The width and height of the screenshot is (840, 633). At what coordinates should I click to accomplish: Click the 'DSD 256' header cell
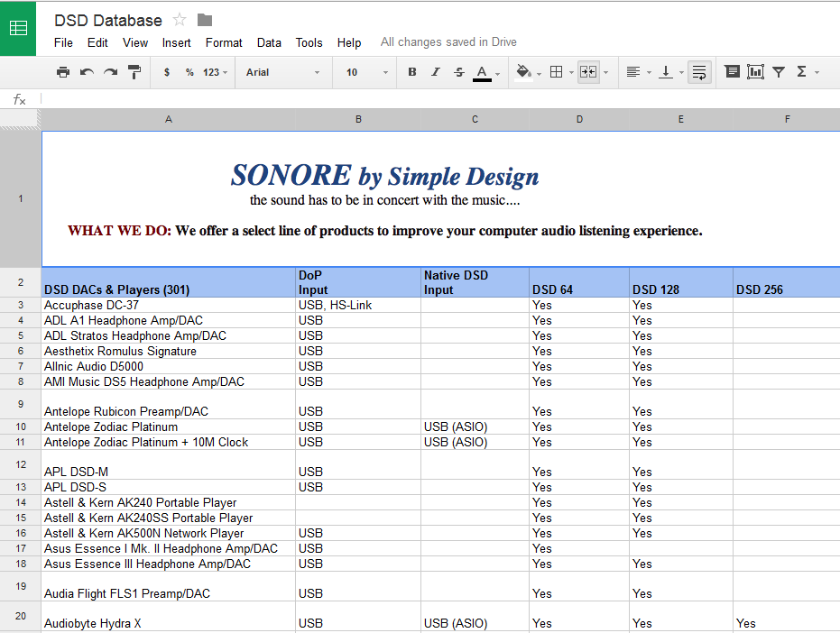(787, 282)
